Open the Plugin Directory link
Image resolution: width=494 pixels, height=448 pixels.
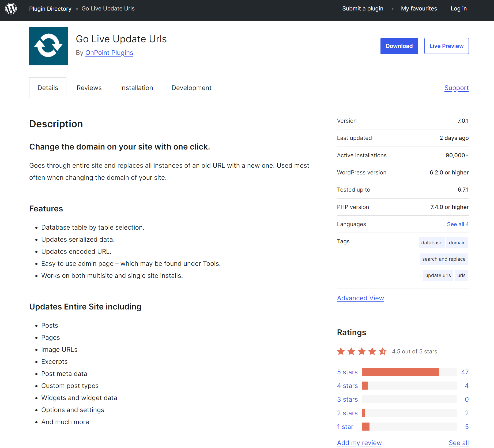click(x=50, y=9)
